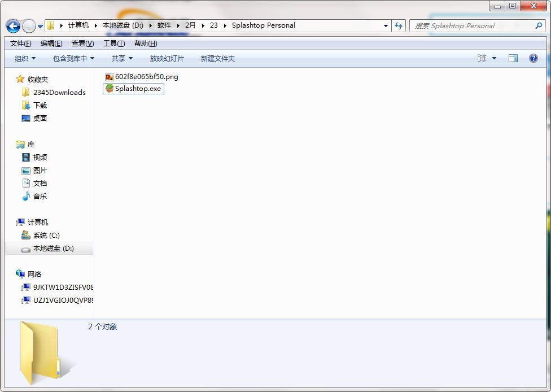Viewport: 551px width, 392px height.
Task: Open 音乐 library
Action: (x=40, y=196)
